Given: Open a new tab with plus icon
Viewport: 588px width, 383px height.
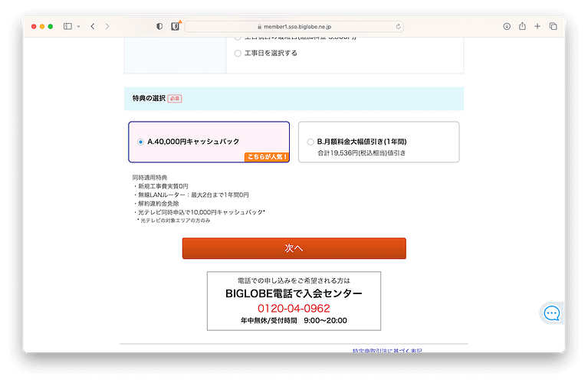Looking at the screenshot, I should pos(537,26).
